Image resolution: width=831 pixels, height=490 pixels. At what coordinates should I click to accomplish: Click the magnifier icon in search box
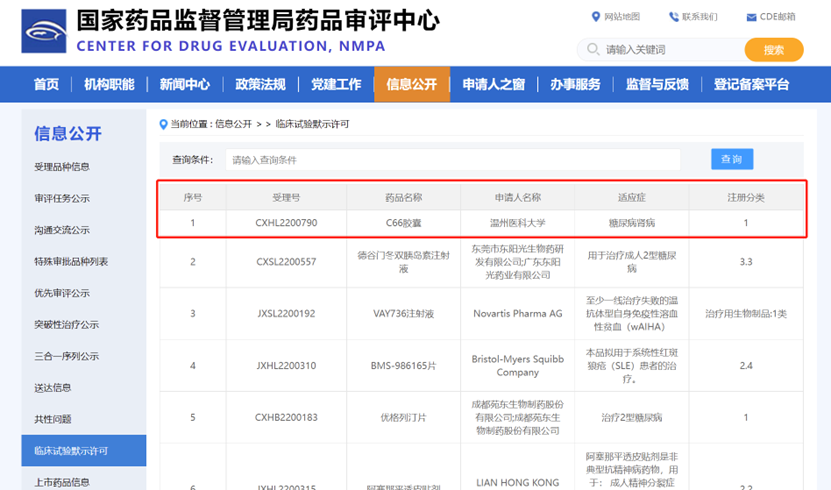(x=593, y=50)
